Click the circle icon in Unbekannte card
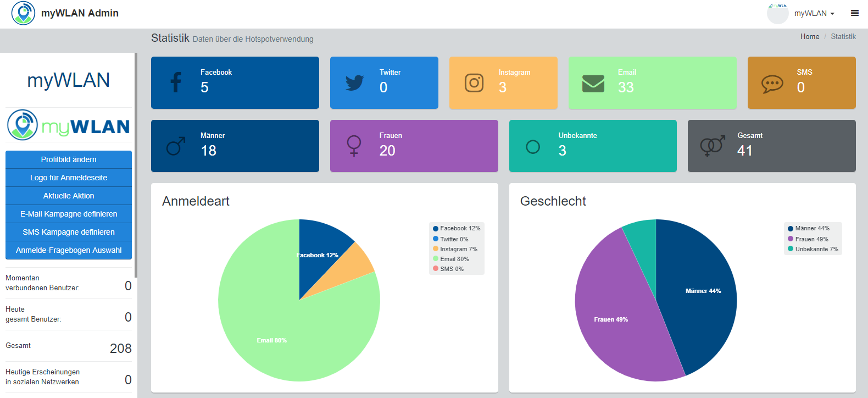868x398 pixels. [x=533, y=147]
